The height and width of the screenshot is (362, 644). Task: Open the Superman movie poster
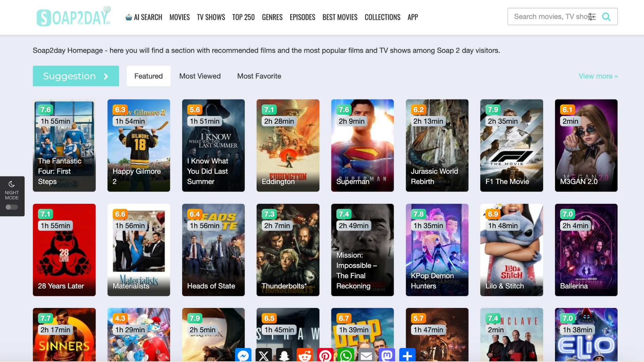click(362, 145)
